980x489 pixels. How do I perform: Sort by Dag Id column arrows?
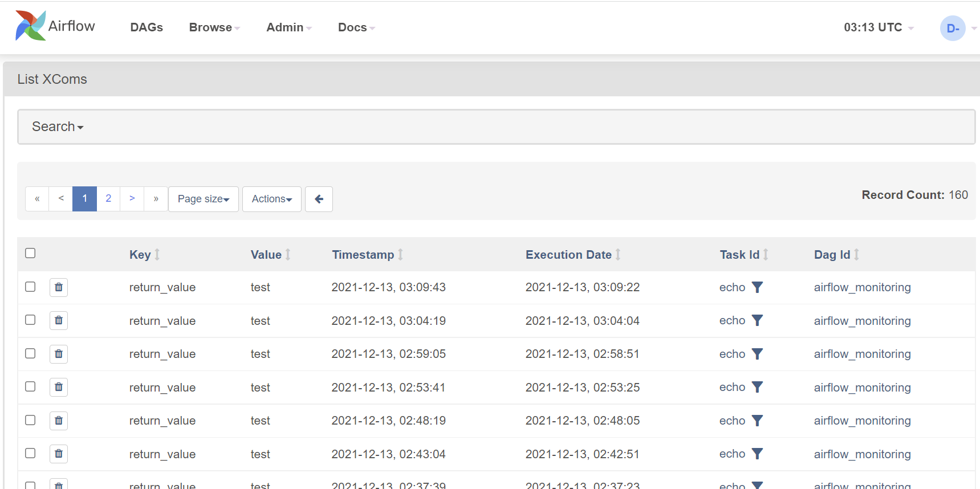pos(856,255)
